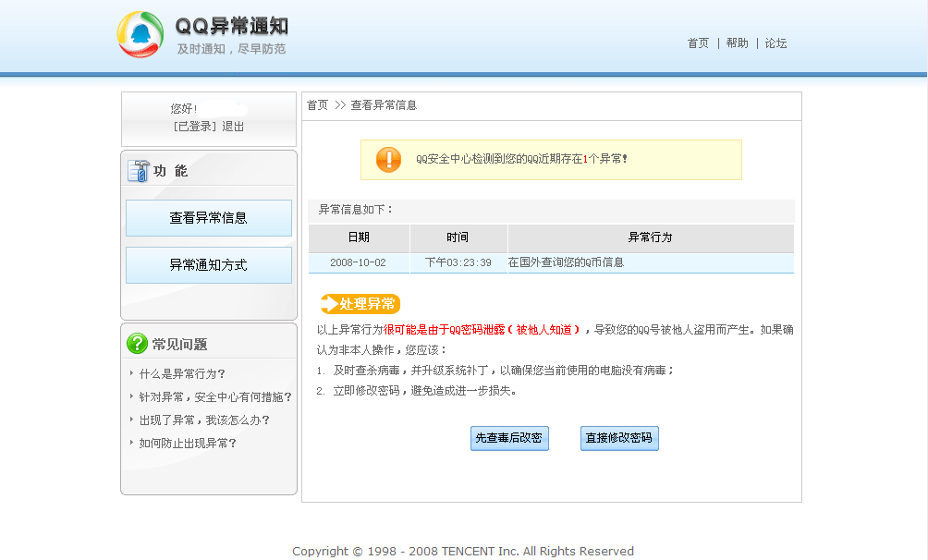
Task: Open FAQ 什么是异常行为?
Action: [x=182, y=374]
